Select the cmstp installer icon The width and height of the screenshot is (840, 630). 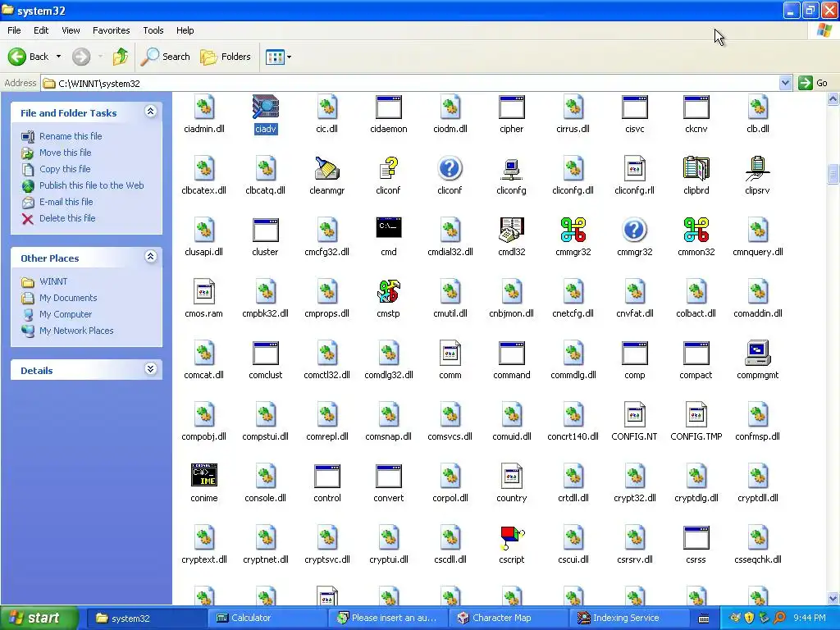[x=388, y=292]
